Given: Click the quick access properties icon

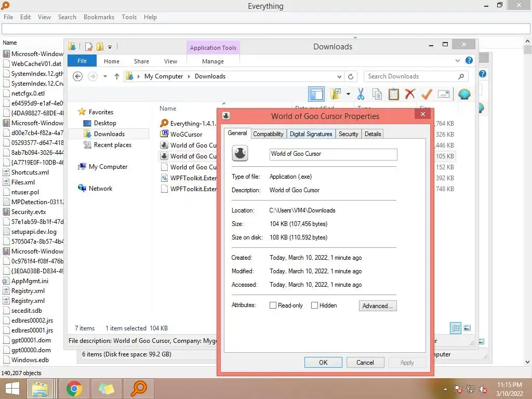Looking at the screenshot, I should (x=89, y=46).
